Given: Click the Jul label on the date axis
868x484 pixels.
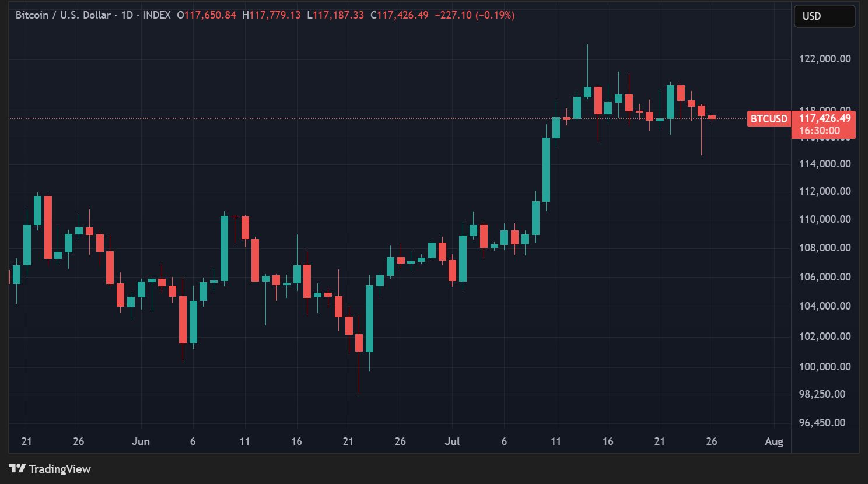Looking at the screenshot, I should [x=452, y=441].
